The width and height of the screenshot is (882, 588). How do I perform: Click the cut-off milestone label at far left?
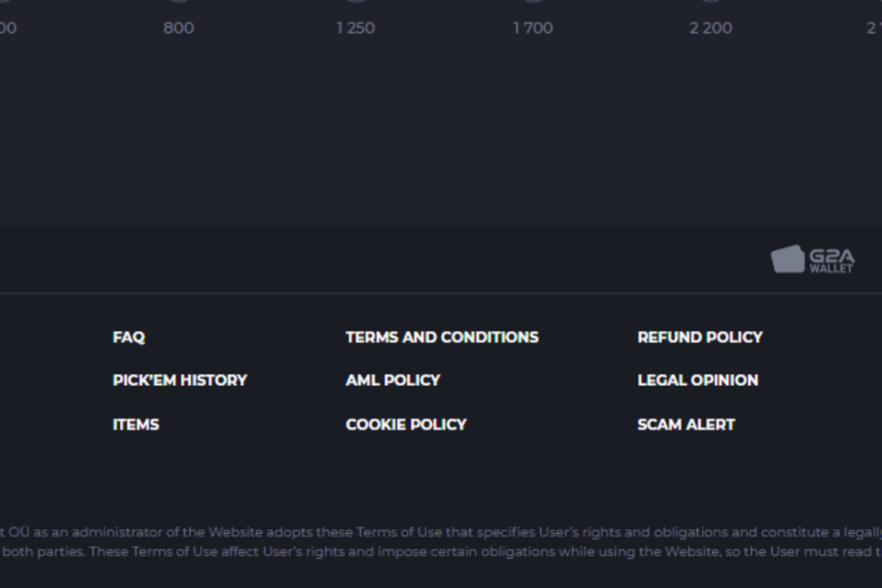click(7, 28)
